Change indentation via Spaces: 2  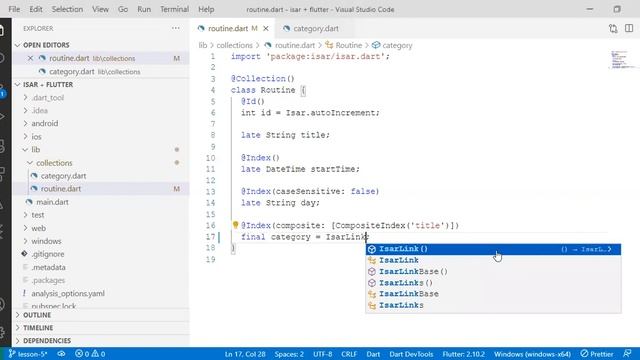[x=289, y=354]
